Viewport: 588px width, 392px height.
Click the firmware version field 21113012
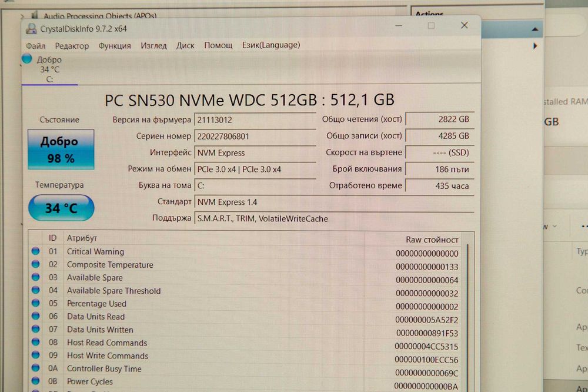click(x=255, y=120)
